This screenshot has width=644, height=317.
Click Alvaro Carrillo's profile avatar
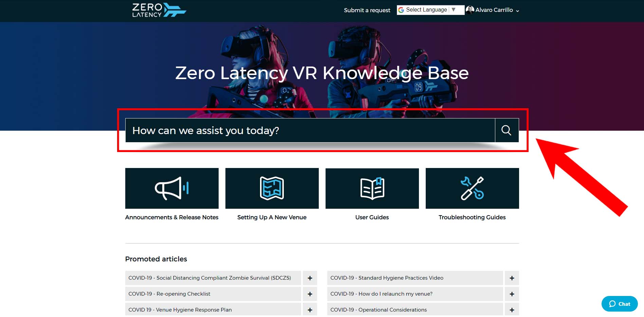coord(470,10)
